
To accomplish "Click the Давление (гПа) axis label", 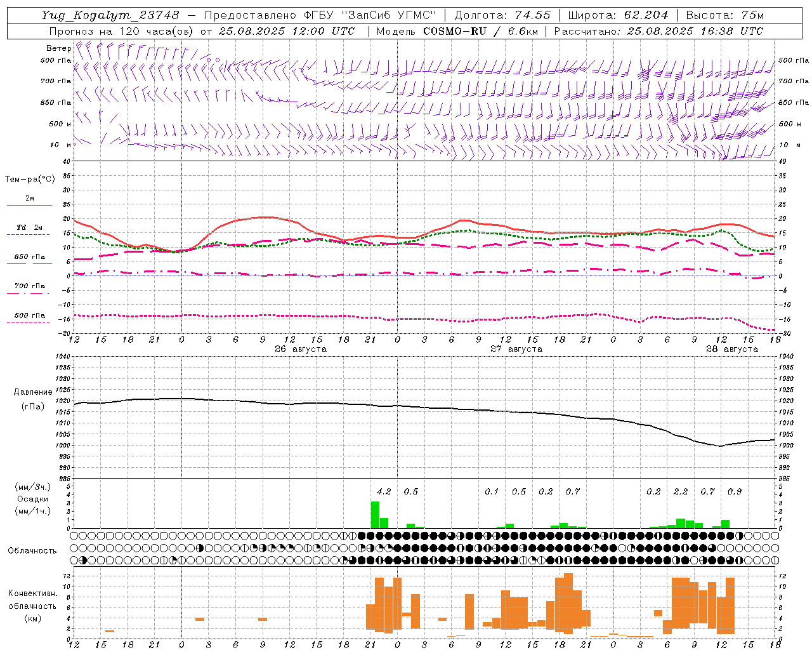I will (32, 399).
